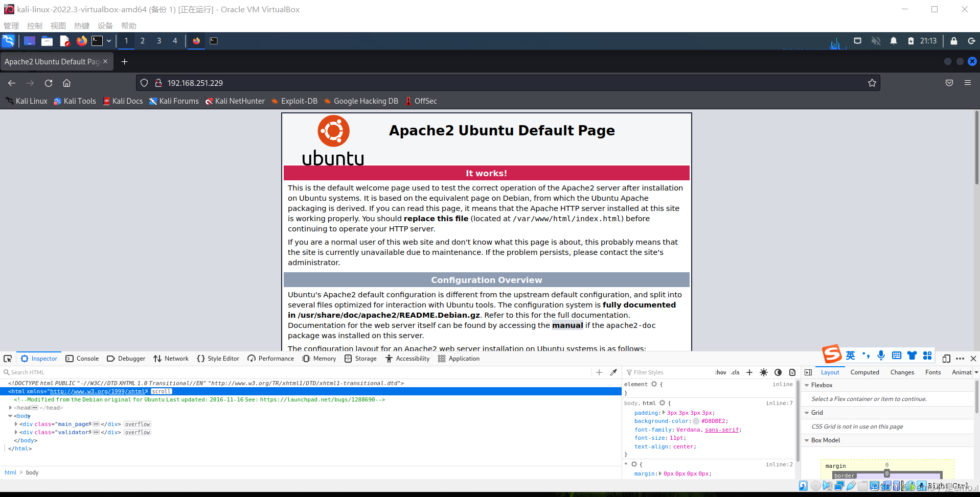Reload the current page

pyautogui.click(x=49, y=83)
